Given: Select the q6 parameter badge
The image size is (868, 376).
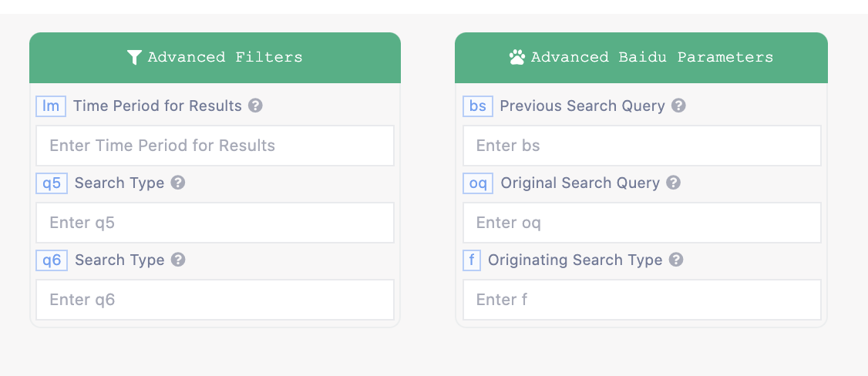Looking at the screenshot, I should tap(52, 260).
